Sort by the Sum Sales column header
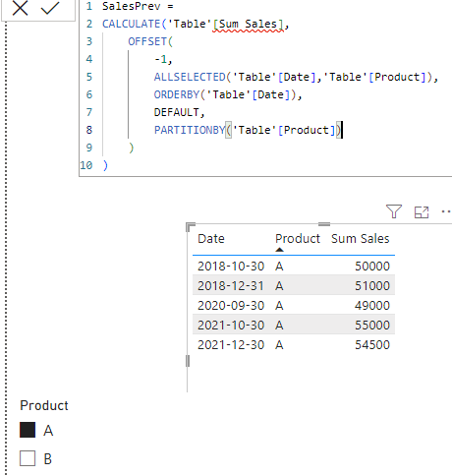 (x=361, y=238)
